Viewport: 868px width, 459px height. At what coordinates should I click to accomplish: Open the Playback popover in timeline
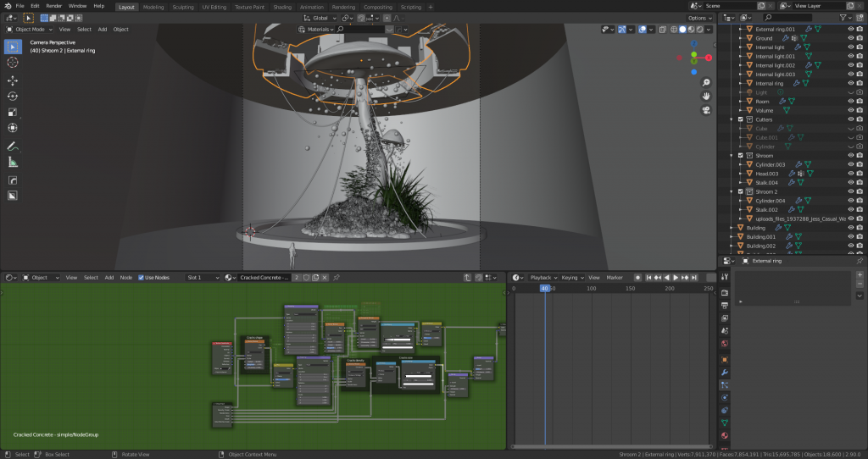541,278
